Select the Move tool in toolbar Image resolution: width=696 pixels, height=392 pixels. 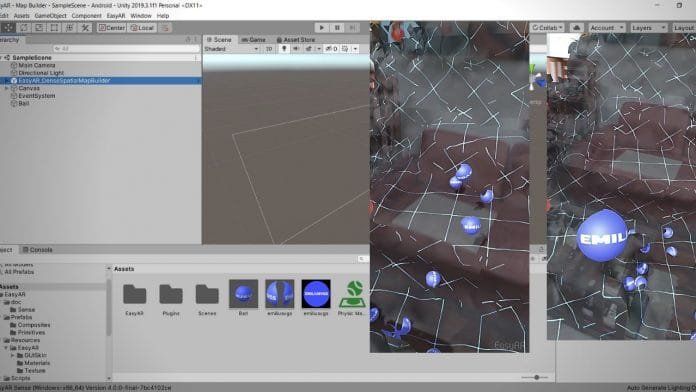(8, 28)
